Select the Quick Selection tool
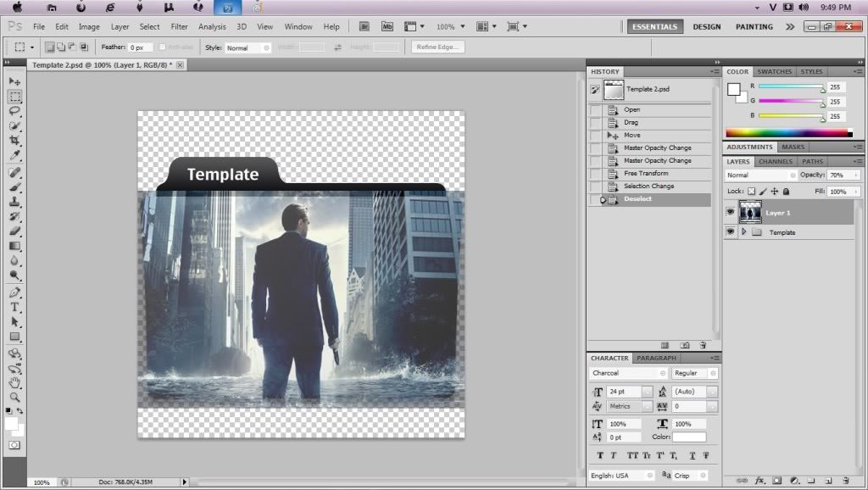This screenshot has height=490, width=868. point(14,125)
